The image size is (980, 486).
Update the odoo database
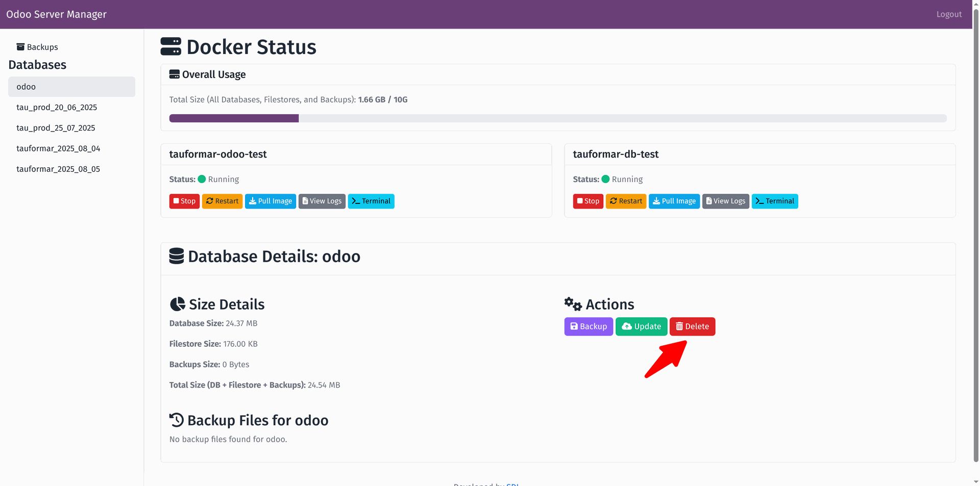pos(641,326)
